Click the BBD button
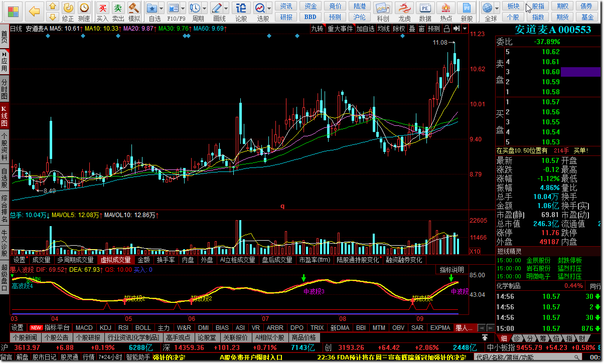 pos(311,17)
